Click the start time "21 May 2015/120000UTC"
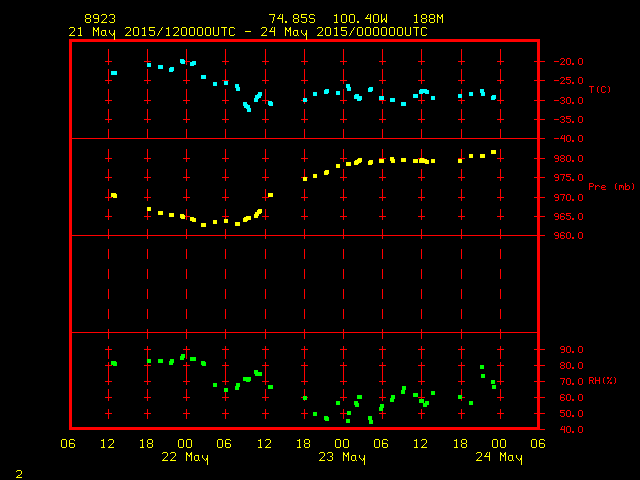Viewport: 640px width, 480px height. pos(152,32)
